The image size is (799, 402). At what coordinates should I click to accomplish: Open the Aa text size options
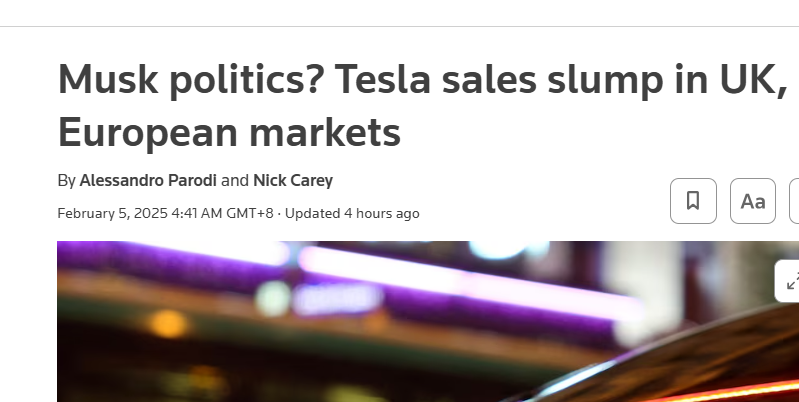pyautogui.click(x=752, y=201)
